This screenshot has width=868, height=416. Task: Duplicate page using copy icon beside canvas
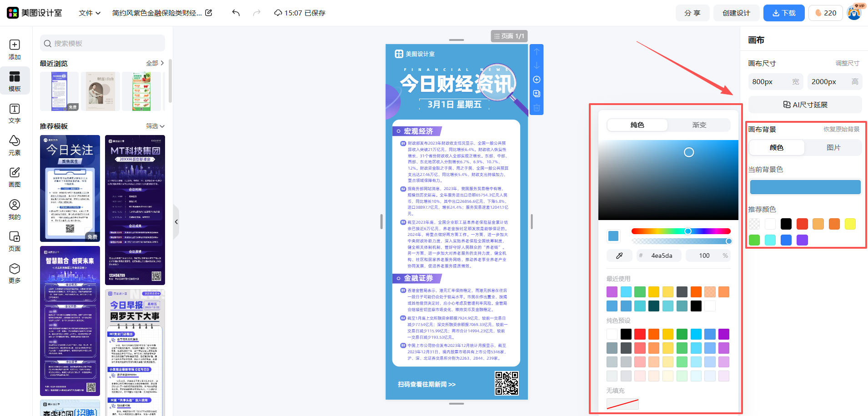click(x=537, y=94)
